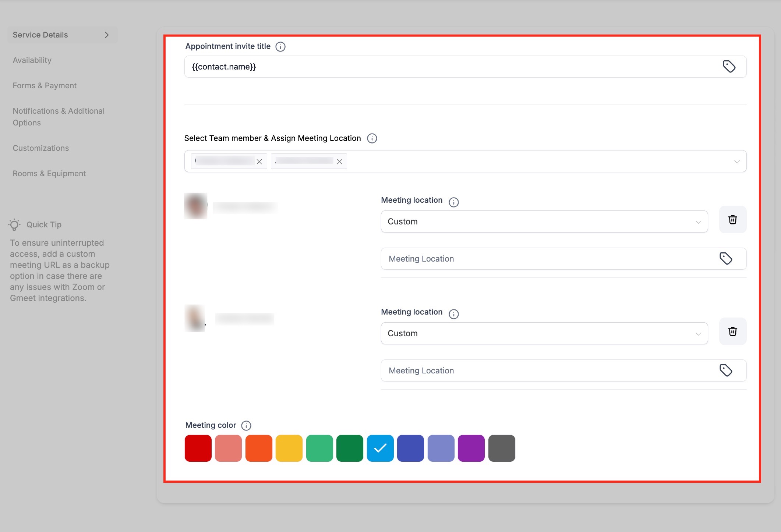This screenshot has height=532, width=781.
Task: Remove second selected team member chip
Action: tap(339, 162)
